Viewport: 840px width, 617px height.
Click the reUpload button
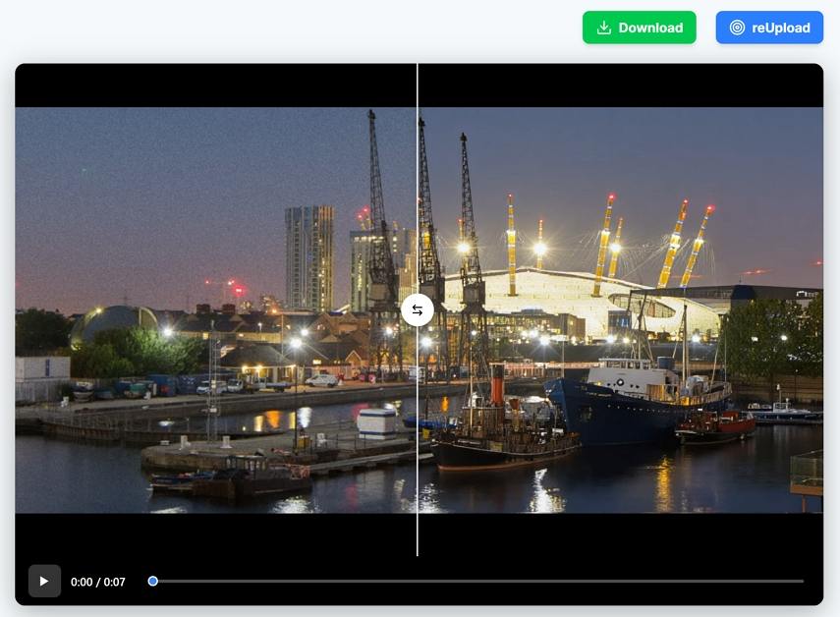point(770,28)
